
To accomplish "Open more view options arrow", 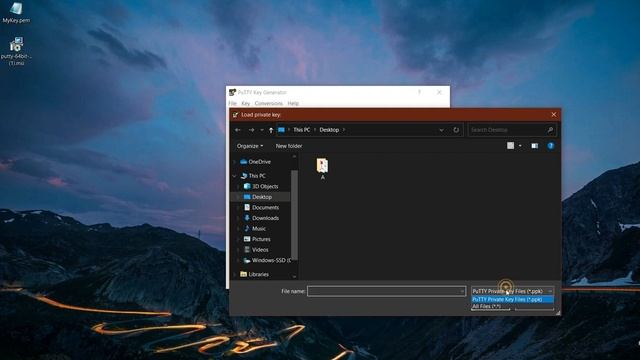I will pyautogui.click(x=520, y=146).
